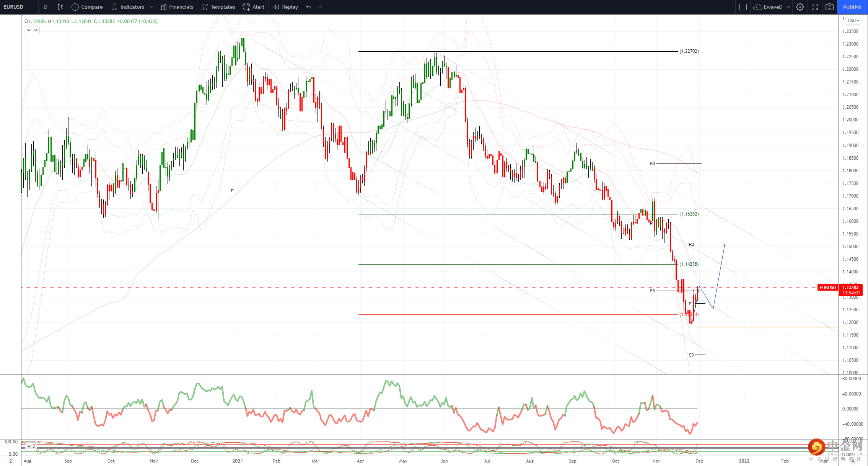Toggle the layout square button
This screenshot has width=868, height=466.
point(743,7)
